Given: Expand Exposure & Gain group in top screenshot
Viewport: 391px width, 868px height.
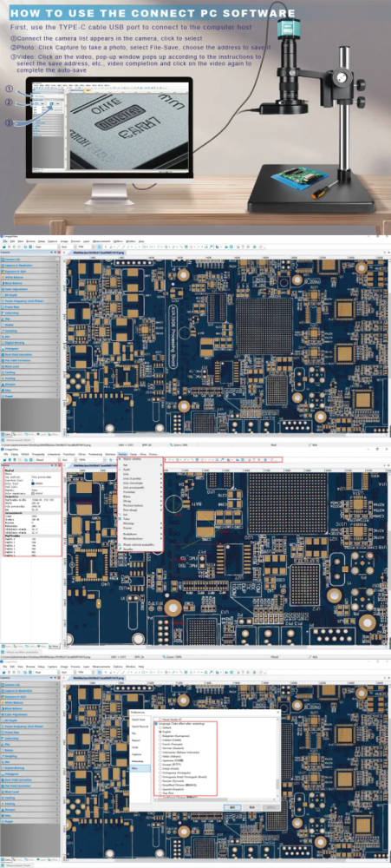Looking at the screenshot, I should coord(29,271).
